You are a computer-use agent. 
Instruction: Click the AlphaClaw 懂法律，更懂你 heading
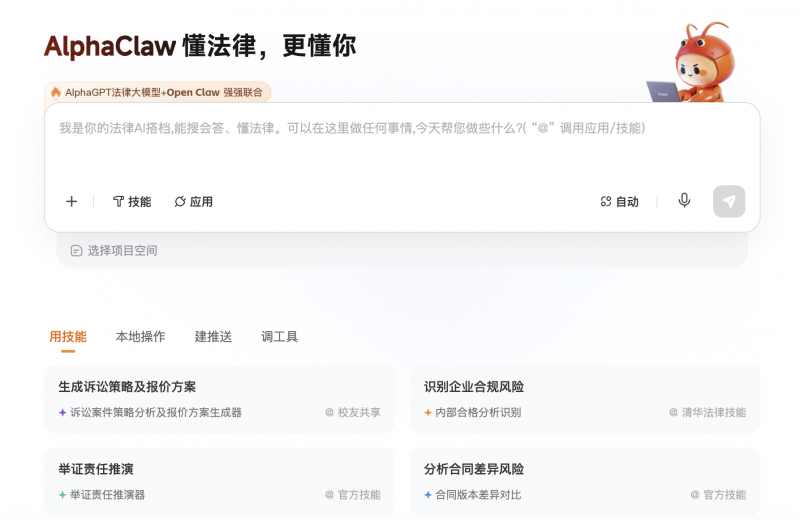pos(200,46)
